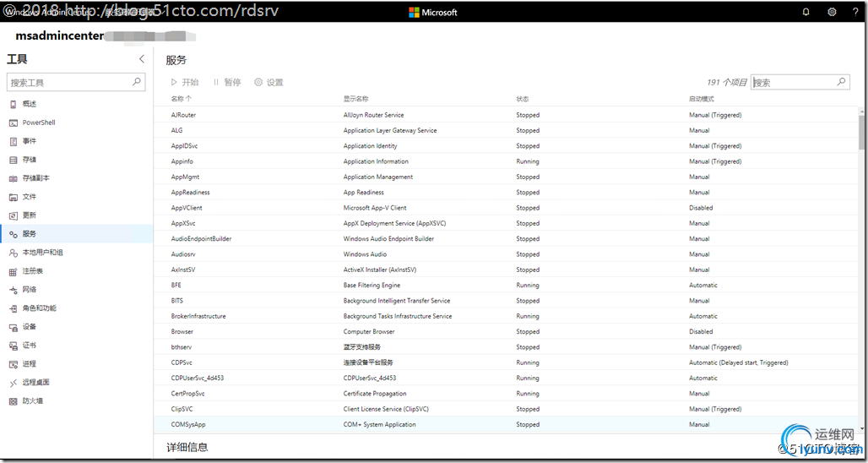Select the AJRouter service row
This screenshot has width=868, height=463.
pyautogui.click(x=506, y=115)
